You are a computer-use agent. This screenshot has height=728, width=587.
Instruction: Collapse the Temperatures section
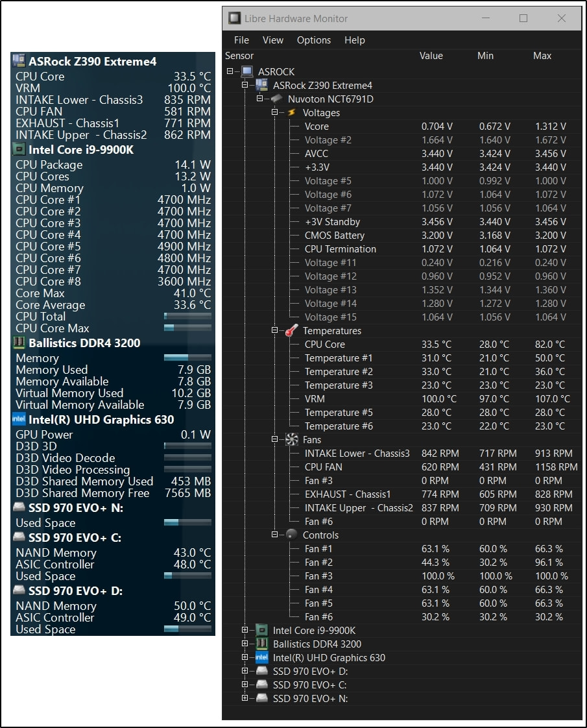274,331
